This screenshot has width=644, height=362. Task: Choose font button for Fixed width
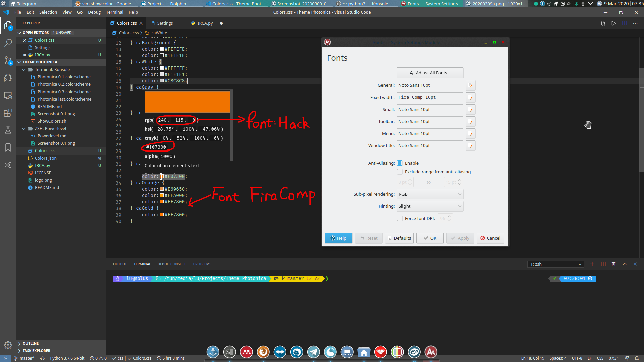(x=470, y=98)
